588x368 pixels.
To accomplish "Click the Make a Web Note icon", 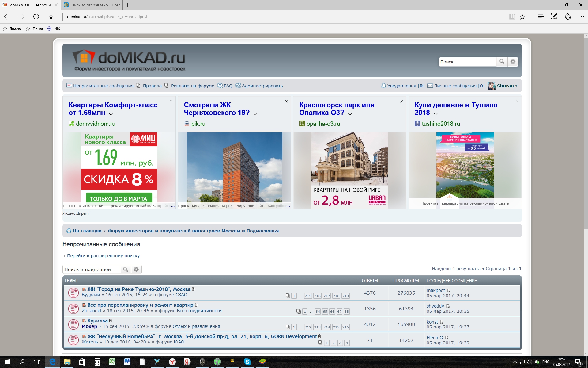I will (x=554, y=17).
